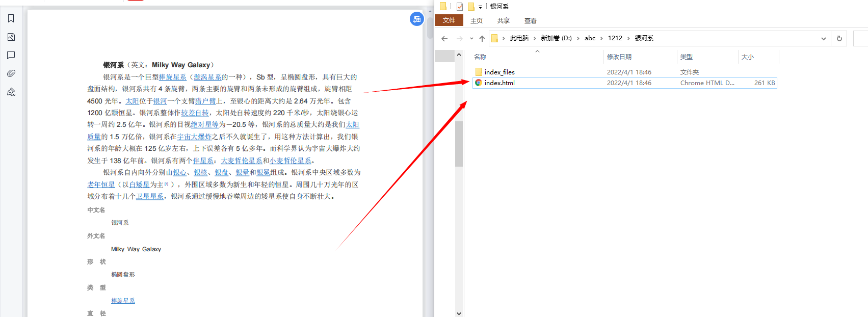
Task: Click the Chrome HTML D... type cell
Action: coord(707,83)
